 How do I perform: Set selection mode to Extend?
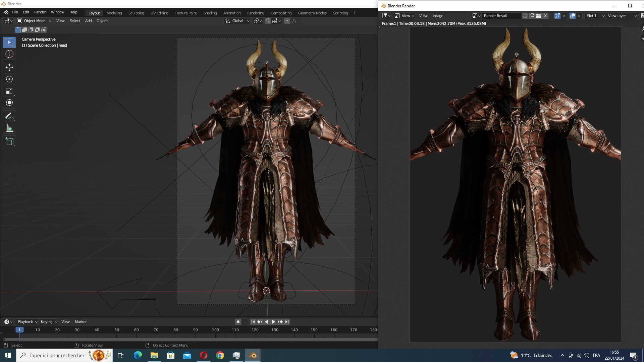(24, 30)
